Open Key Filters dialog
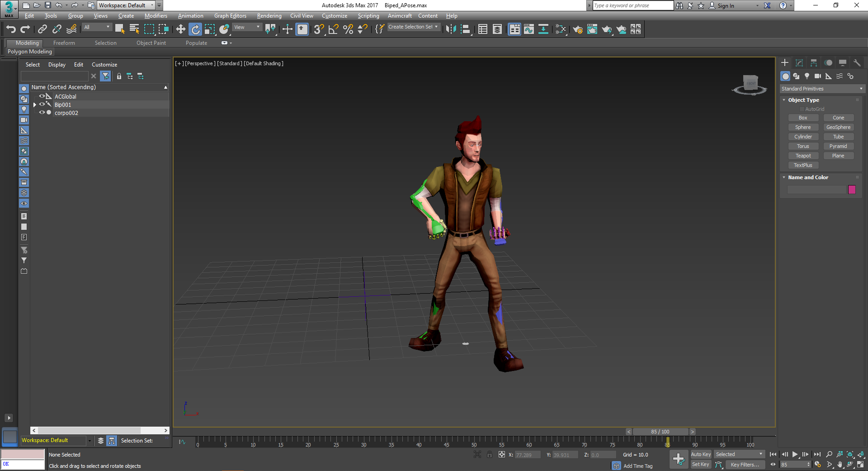This screenshot has width=868, height=471. pos(745,465)
